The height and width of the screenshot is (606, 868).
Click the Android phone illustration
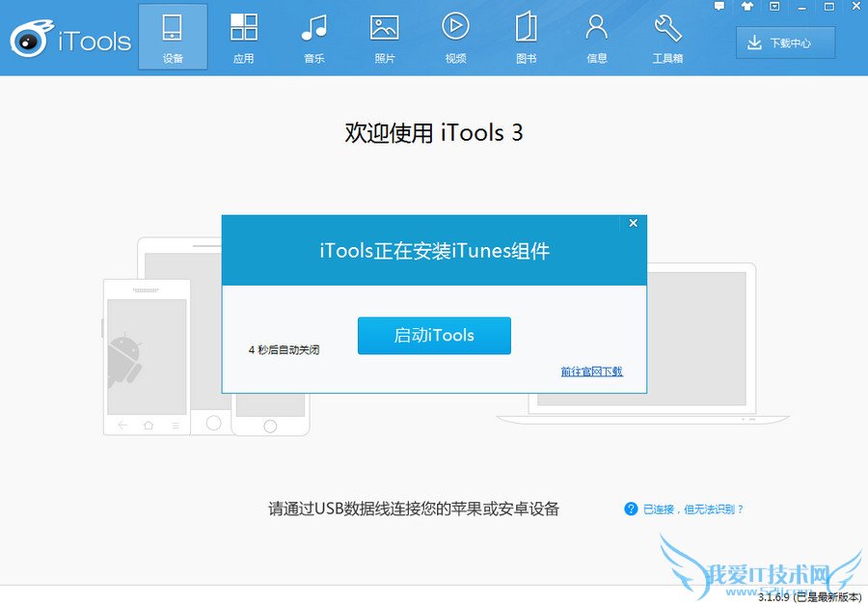point(147,357)
